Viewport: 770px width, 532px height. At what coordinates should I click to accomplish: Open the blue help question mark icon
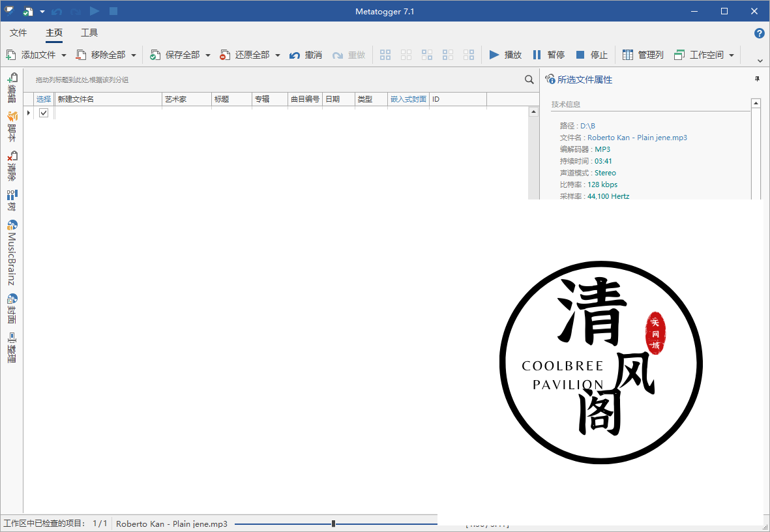tap(759, 33)
